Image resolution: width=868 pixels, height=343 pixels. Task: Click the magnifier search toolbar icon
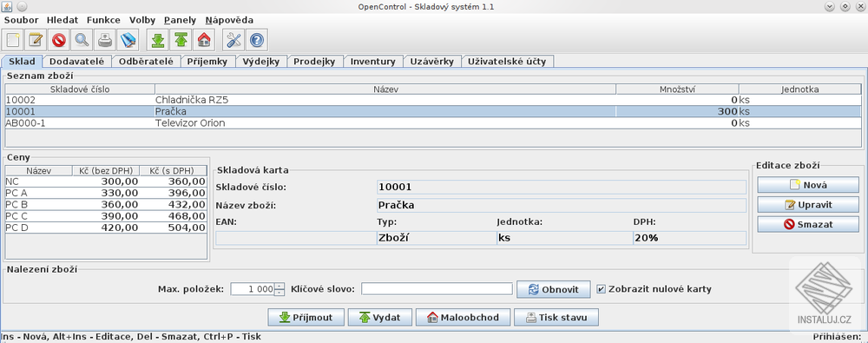82,41
